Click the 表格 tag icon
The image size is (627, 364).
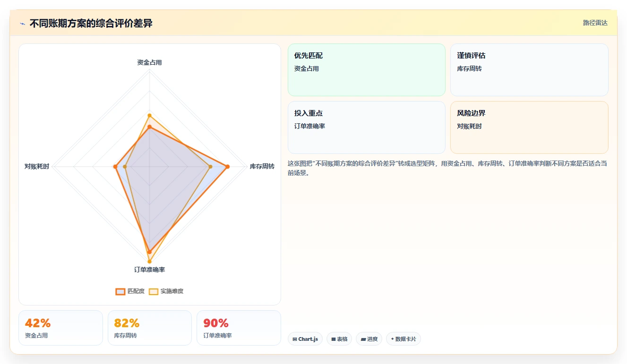pos(333,339)
